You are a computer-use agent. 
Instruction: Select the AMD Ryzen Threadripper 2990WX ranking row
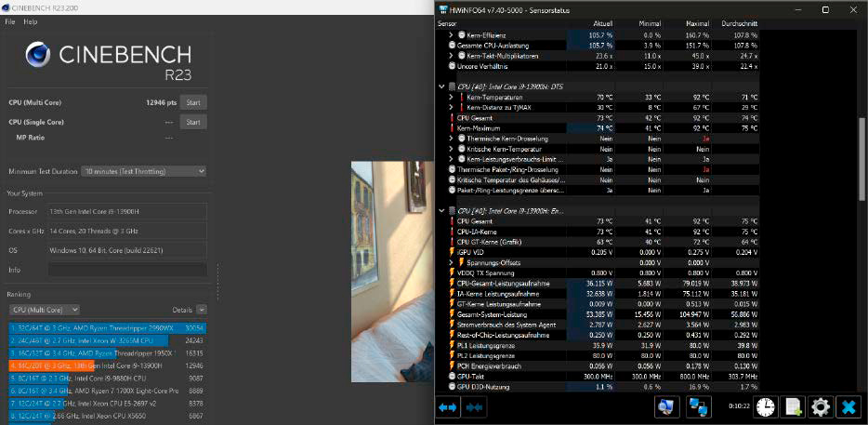[108, 328]
